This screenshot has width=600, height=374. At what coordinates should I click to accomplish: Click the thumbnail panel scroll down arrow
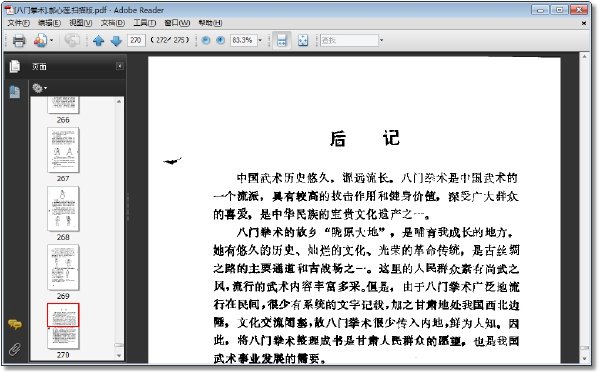[x=119, y=356]
